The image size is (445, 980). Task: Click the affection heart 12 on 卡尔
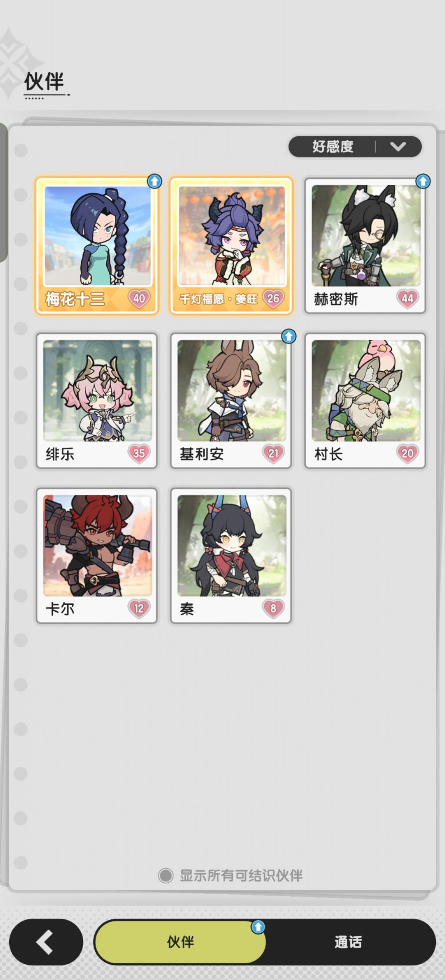point(139,608)
